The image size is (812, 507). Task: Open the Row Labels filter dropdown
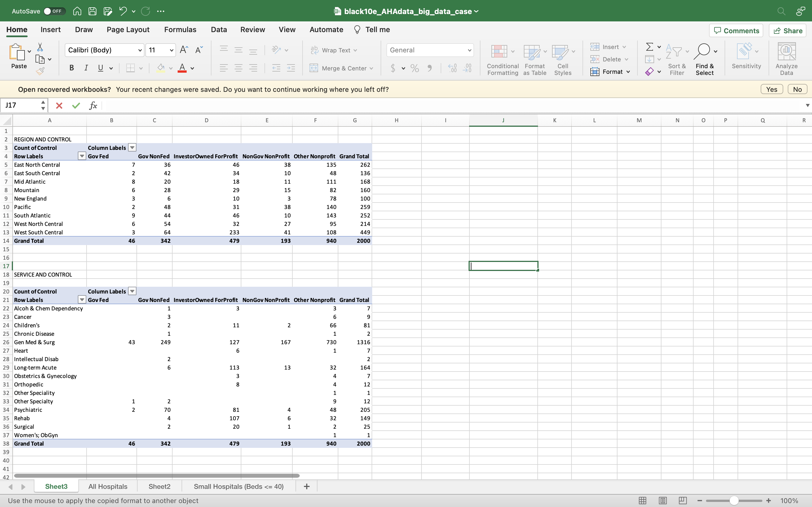click(x=81, y=156)
